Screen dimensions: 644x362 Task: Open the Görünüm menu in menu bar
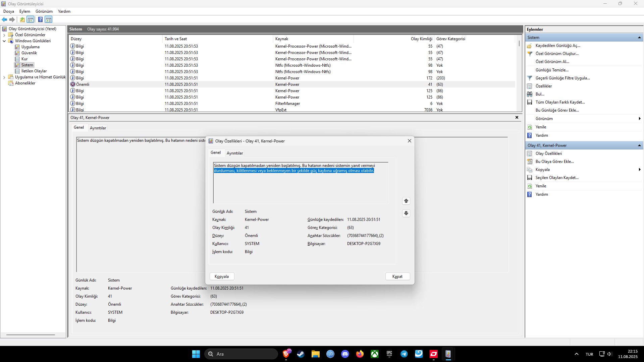coord(44,11)
